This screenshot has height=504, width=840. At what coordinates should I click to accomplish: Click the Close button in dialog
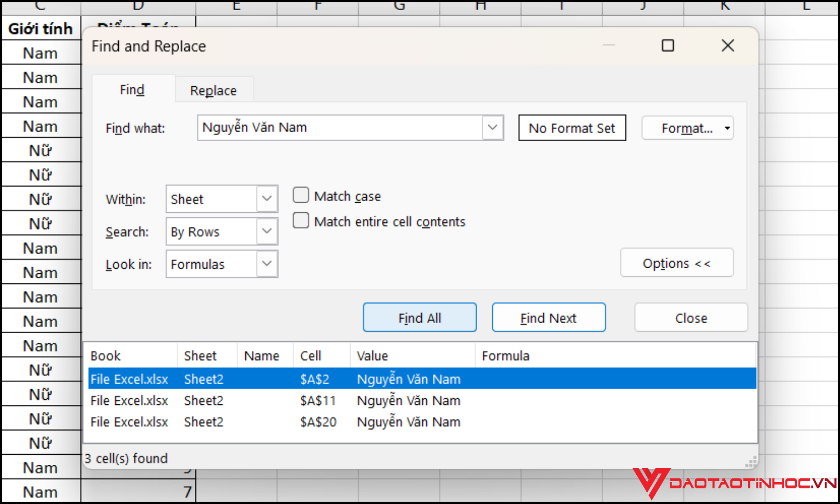click(690, 318)
